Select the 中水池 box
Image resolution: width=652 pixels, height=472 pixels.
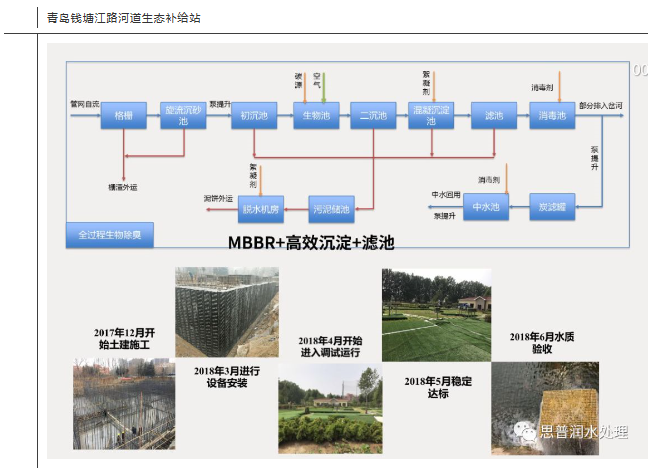coord(485,207)
